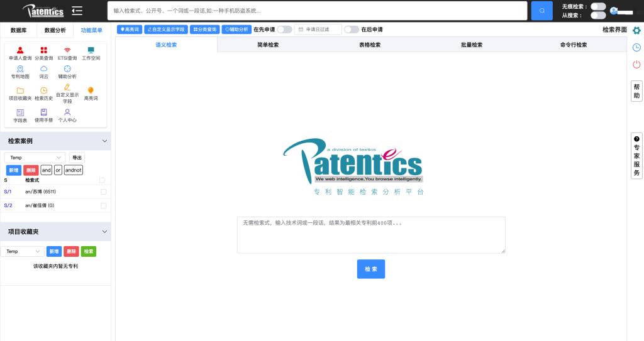
Task: Click the blue 高亮词 toolbar button
Action: coord(130,30)
